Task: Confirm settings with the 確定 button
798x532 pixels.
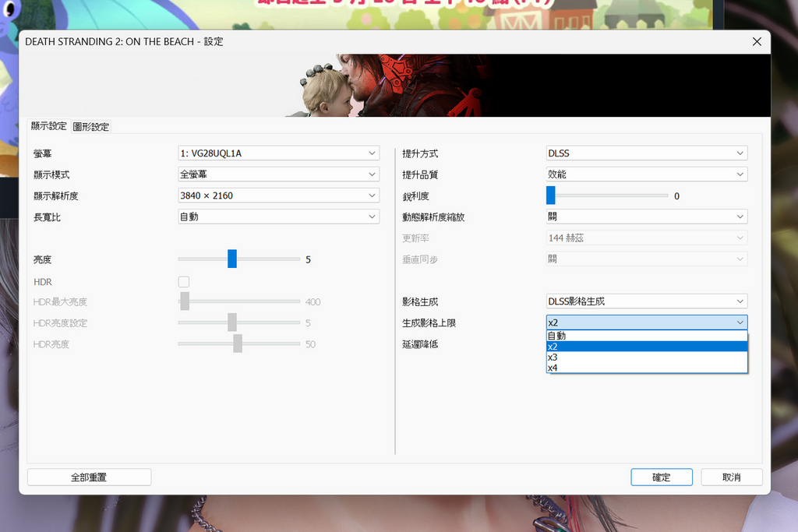Action: click(x=661, y=477)
